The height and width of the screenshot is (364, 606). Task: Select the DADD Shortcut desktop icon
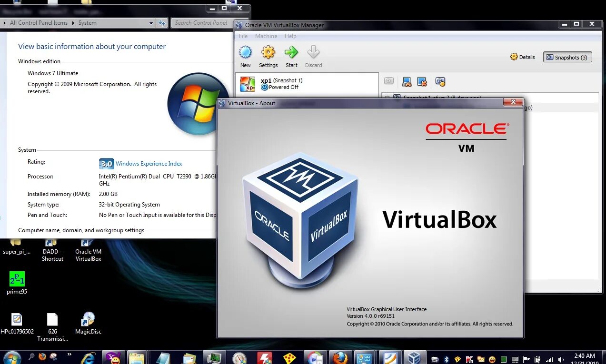(52, 250)
